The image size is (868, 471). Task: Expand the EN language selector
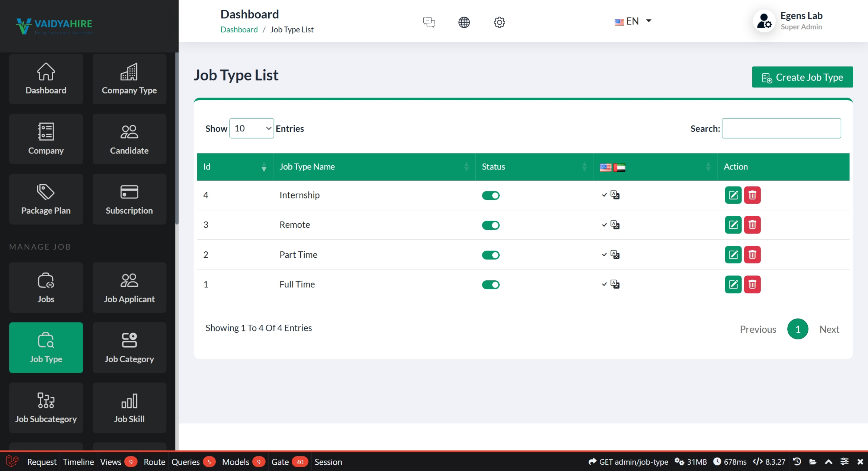click(633, 21)
